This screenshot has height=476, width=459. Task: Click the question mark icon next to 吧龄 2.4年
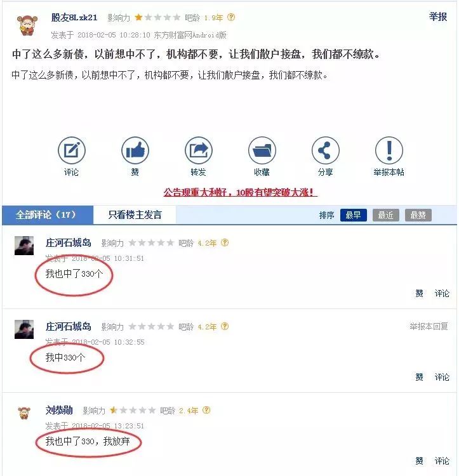[x=206, y=410]
